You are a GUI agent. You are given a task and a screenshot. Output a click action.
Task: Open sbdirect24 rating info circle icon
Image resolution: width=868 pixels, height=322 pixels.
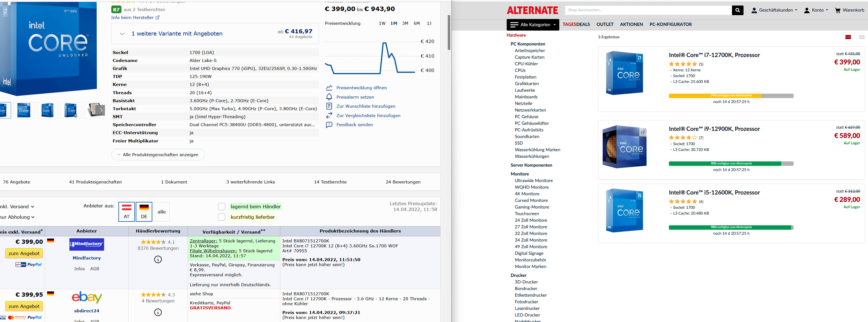[158, 312]
